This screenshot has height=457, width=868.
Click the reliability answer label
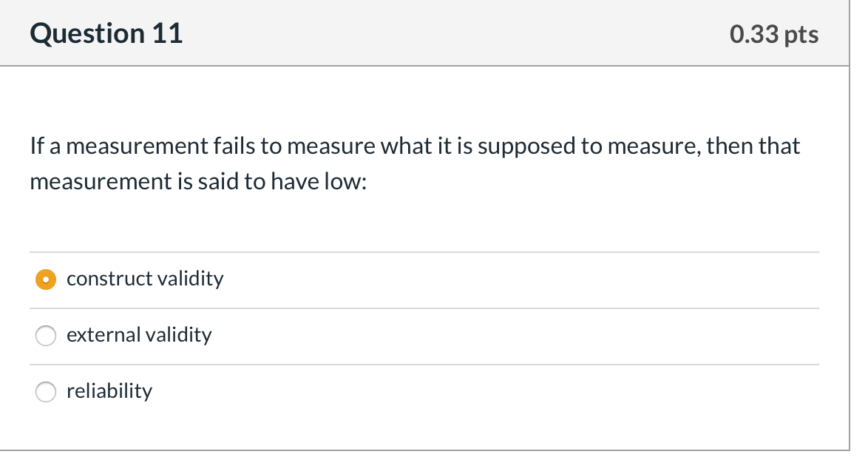109,392
